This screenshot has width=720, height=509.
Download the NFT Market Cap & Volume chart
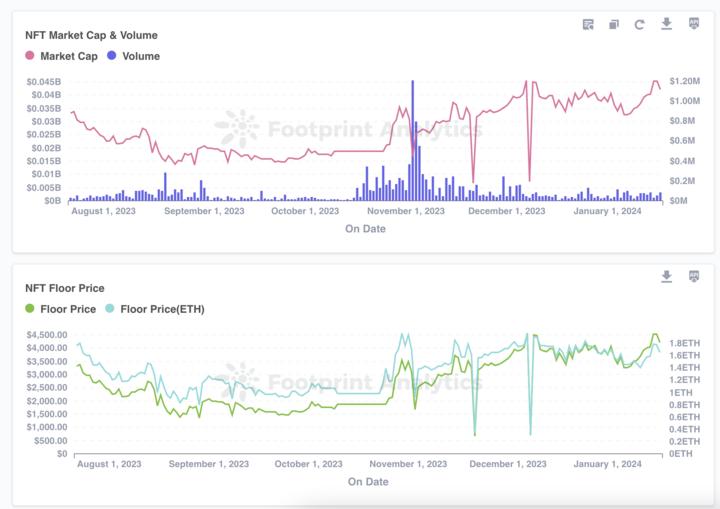point(667,23)
